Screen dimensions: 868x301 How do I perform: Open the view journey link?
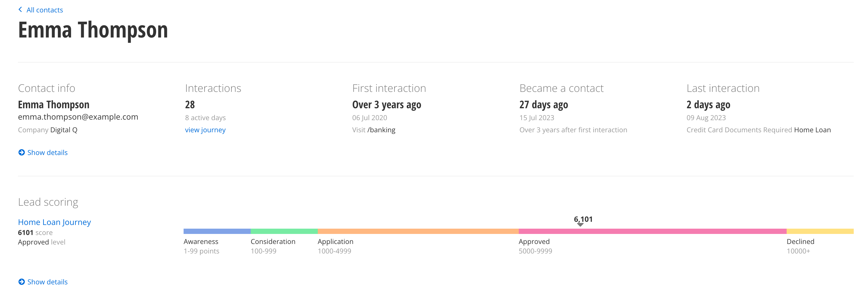pos(205,130)
